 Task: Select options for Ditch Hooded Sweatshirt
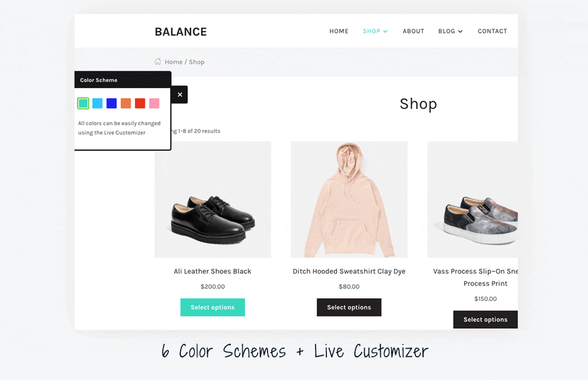point(349,307)
